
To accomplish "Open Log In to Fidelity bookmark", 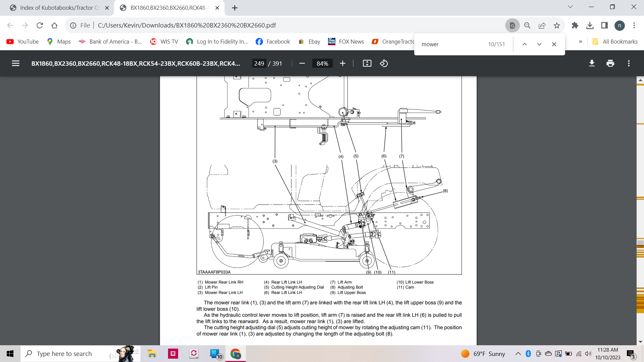I will coord(217,42).
